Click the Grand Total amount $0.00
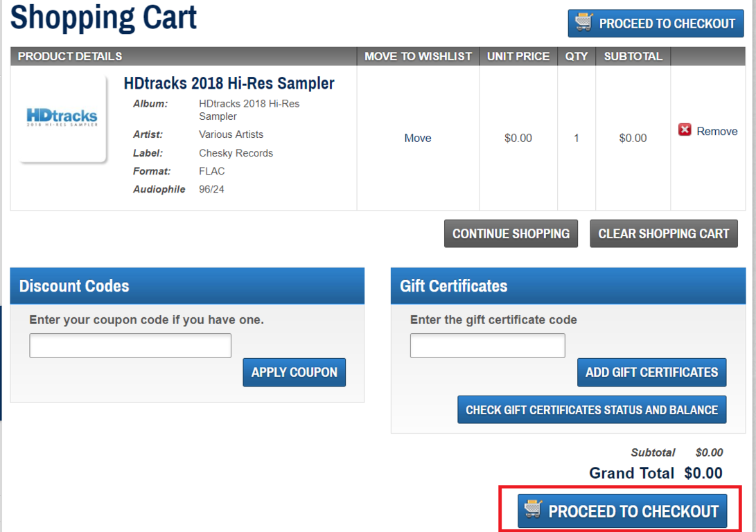The height and width of the screenshot is (532, 756). click(x=703, y=473)
